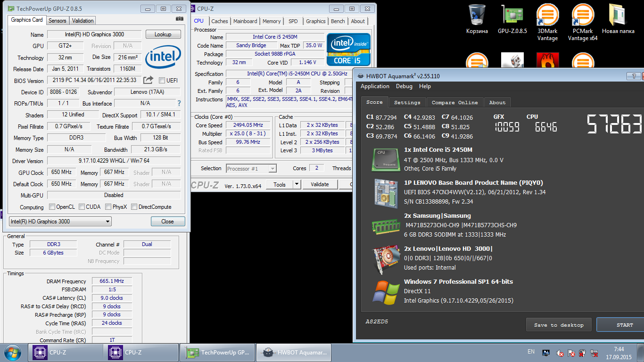Click the Aquamark title bar help icon

coord(633,76)
